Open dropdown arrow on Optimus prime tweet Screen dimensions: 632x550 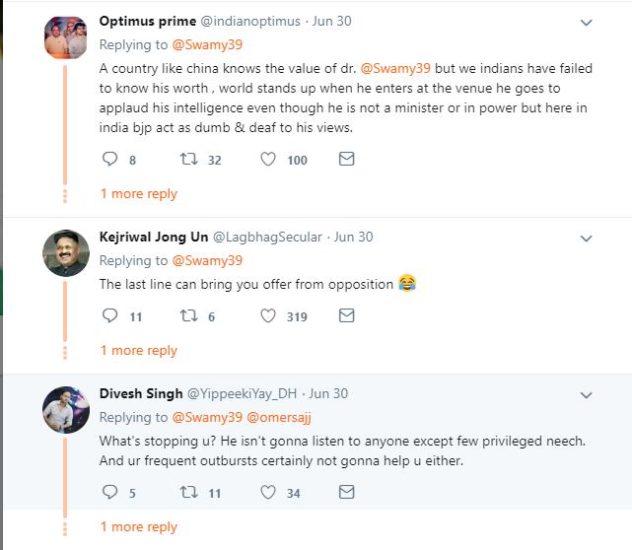coord(587,22)
